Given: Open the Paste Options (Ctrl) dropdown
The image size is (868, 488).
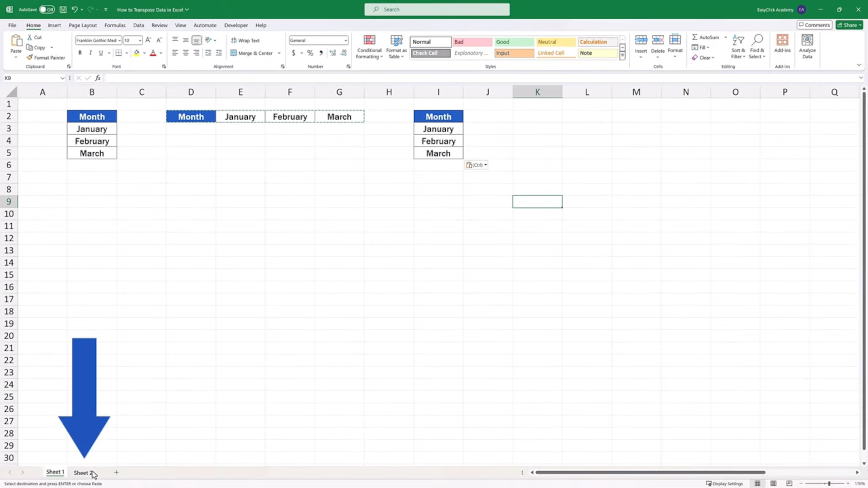Looking at the screenshot, I should [x=476, y=165].
